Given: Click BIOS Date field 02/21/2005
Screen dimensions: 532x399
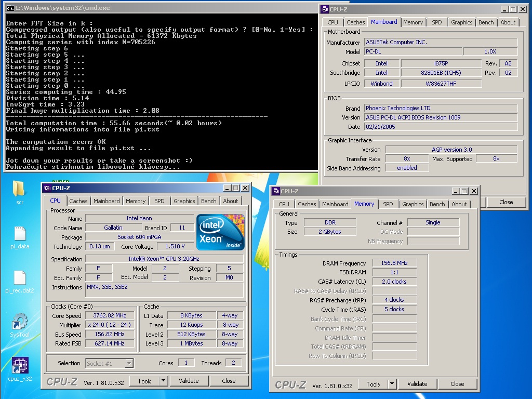Looking at the screenshot, I should coord(441,127).
